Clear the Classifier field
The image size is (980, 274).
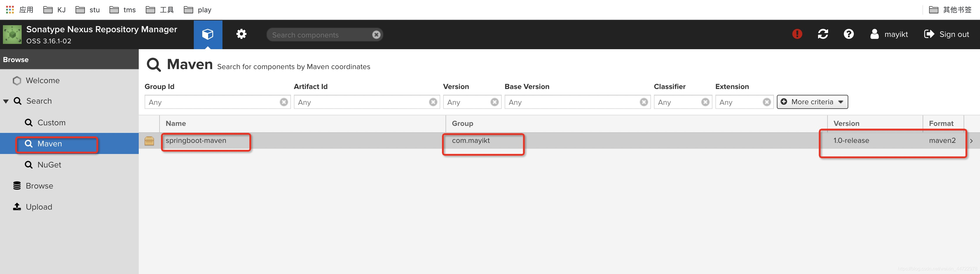[x=705, y=102]
